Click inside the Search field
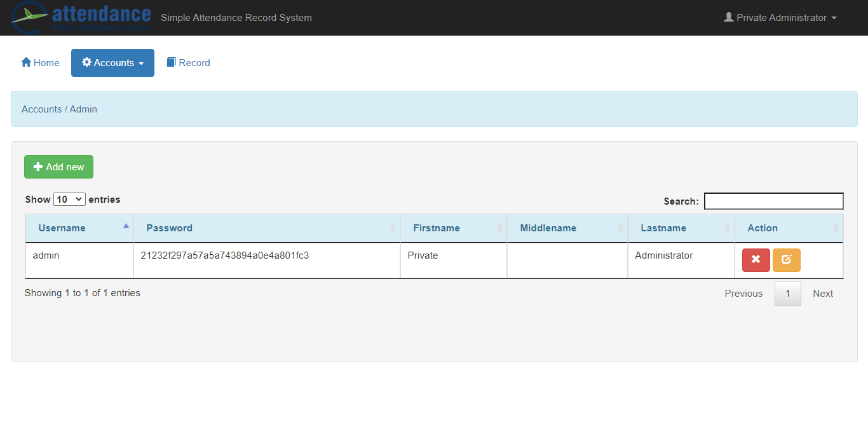Screen dimensions: 868x448 click(x=773, y=201)
